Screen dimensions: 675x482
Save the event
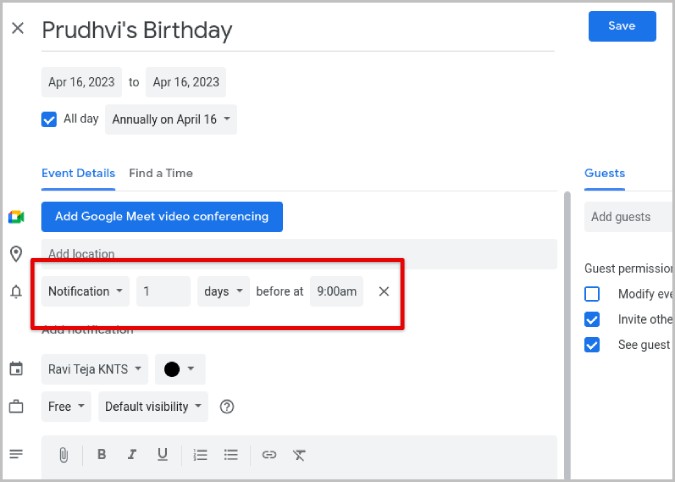click(622, 26)
